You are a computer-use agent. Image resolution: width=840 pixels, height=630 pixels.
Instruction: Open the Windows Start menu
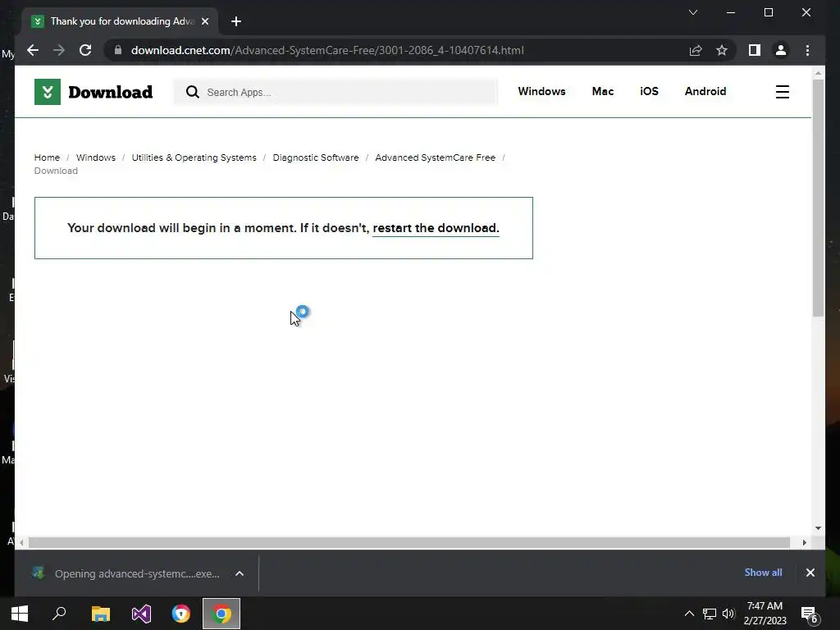(x=20, y=614)
